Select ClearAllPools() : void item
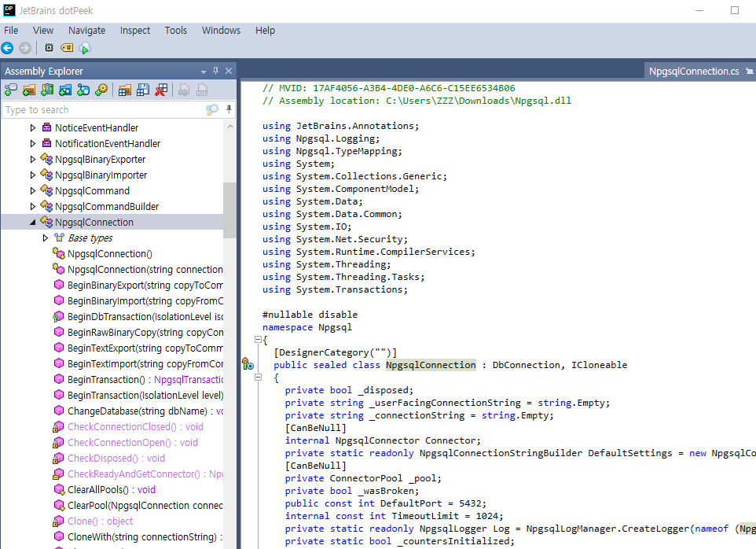 112,490
